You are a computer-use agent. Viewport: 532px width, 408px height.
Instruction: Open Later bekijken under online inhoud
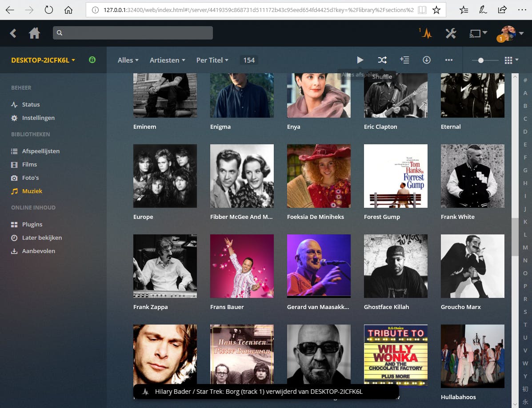click(41, 238)
